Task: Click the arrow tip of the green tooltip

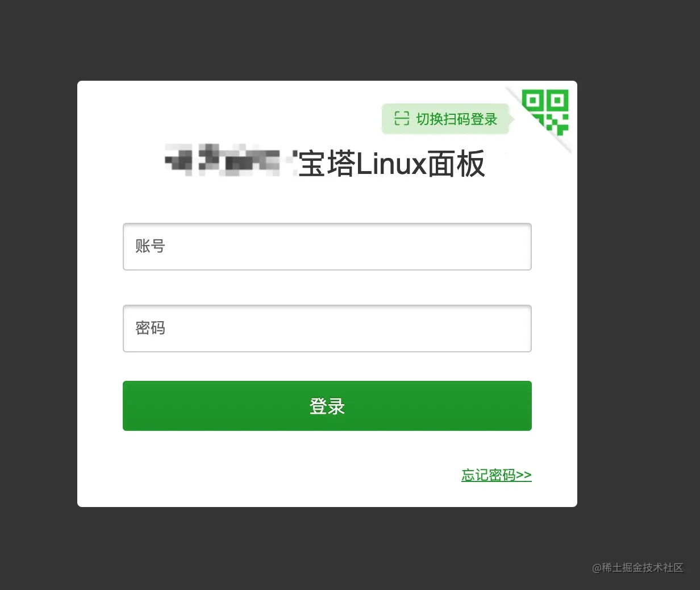Action: click(512, 119)
